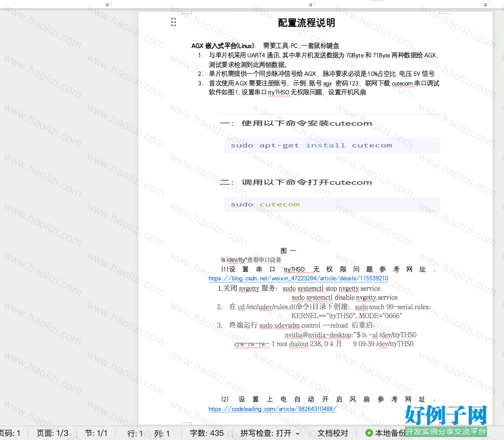
Task: Click the text sudo touch 99-serial.rules
Action: [x=392, y=307]
